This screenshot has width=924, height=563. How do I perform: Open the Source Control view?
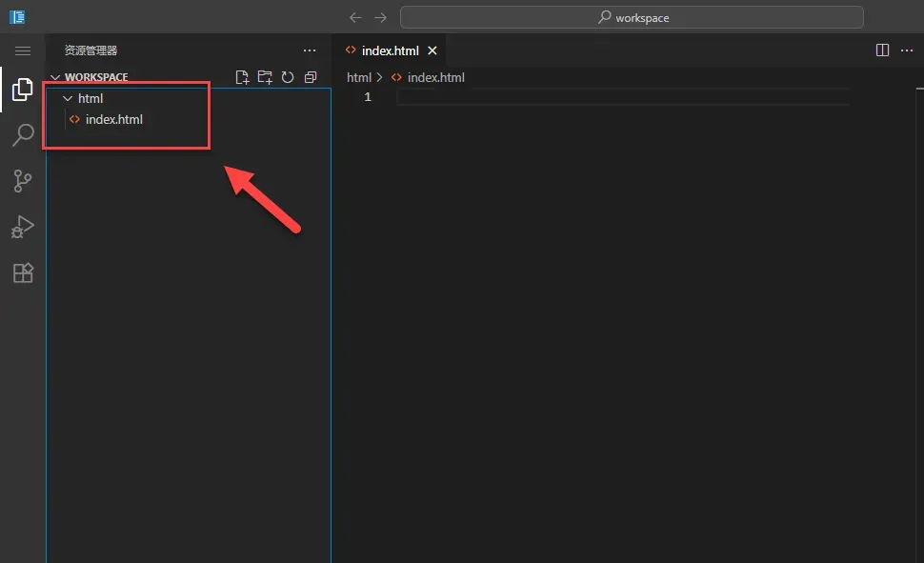(x=22, y=181)
